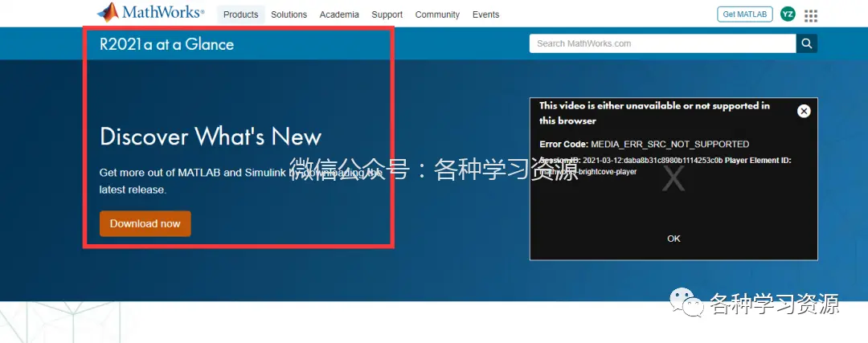Close the video error dialog
The width and height of the screenshot is (868, 343).
pyautogui.click(x=804, y=111)
